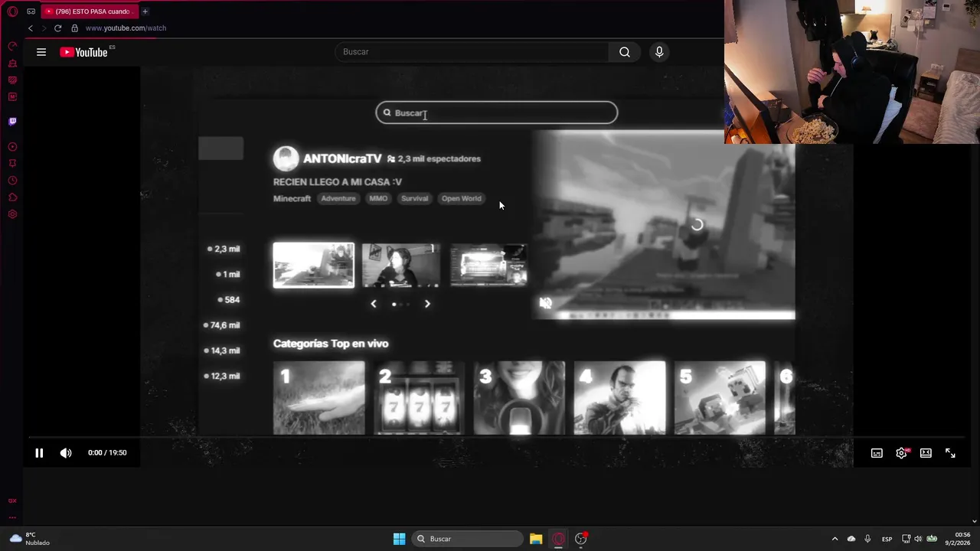Open top category number 4 thumbnail
The height and width of the screenshot is (551, 980).
click(619, 398)
